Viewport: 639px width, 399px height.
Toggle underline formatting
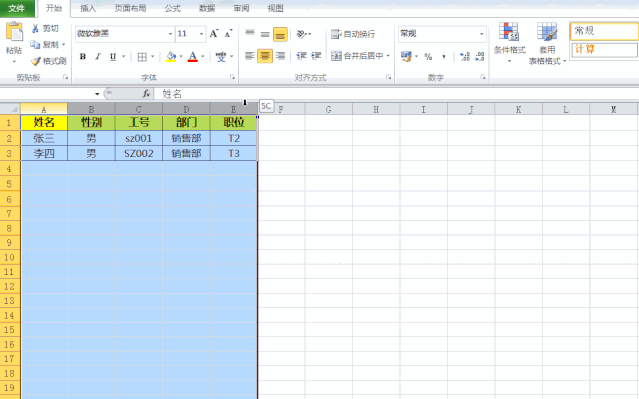[113, 57]
